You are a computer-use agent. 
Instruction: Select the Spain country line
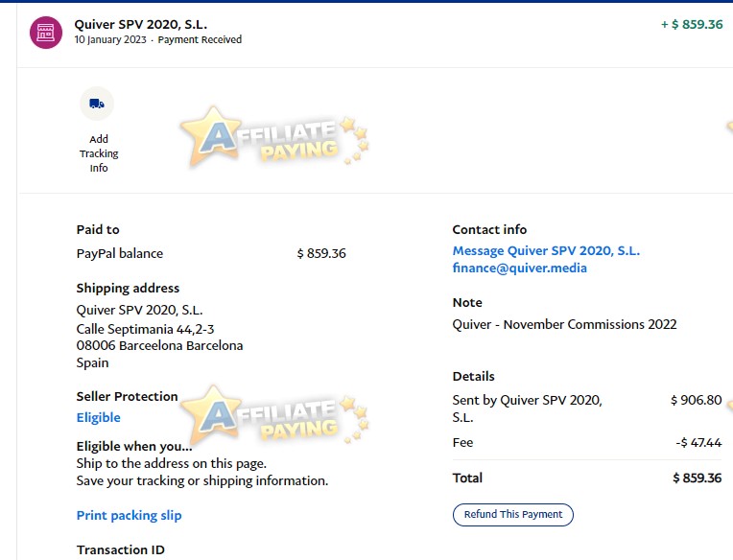point(92,362)
